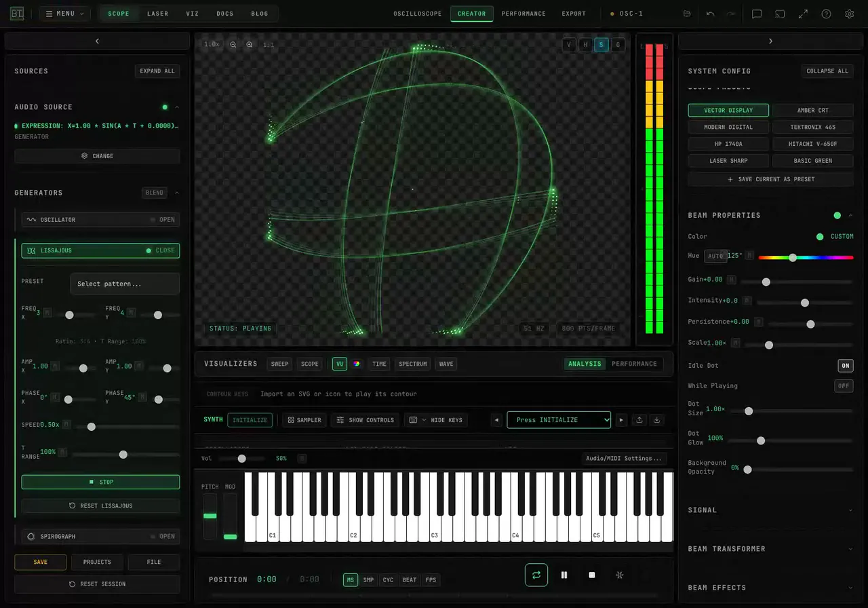
Task: Export the synth preset with the upload icon
Action: point(639,420)
